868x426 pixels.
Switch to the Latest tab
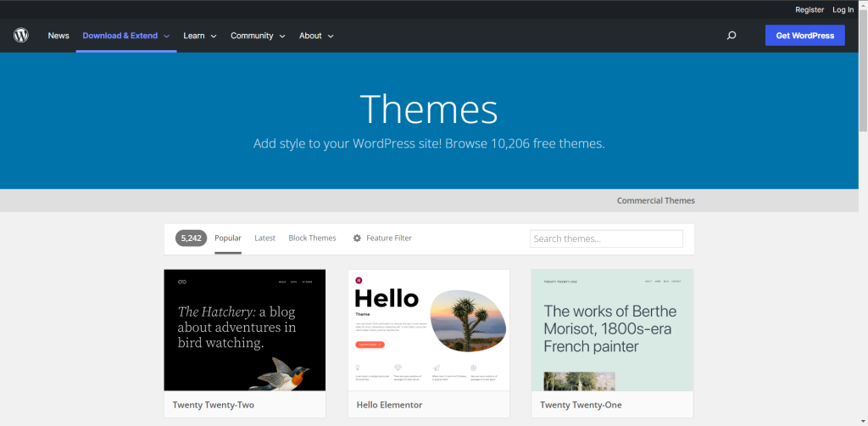click(x=264, y=238)
